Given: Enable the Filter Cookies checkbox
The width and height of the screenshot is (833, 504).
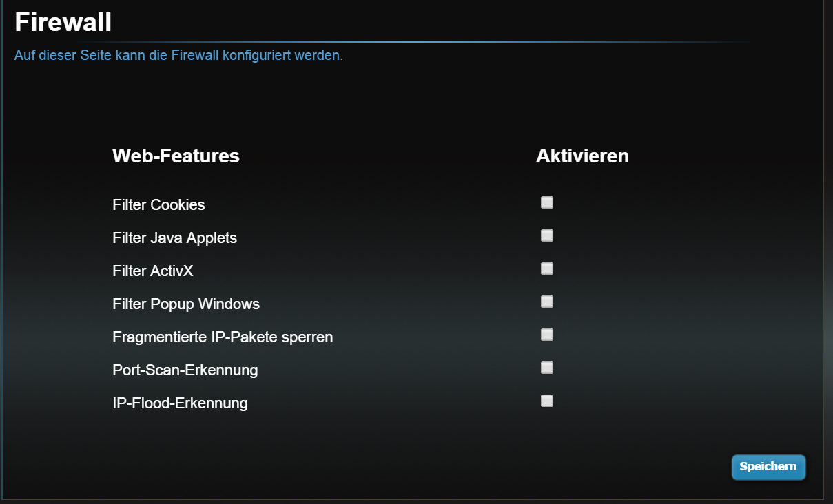Looking at the screenshot, I should (x=547, y=202).
